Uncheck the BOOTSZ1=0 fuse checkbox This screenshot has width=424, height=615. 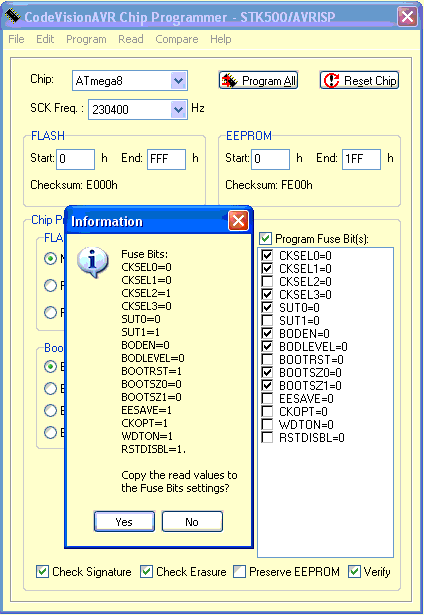pyautogui.click(x=267, y=385)
